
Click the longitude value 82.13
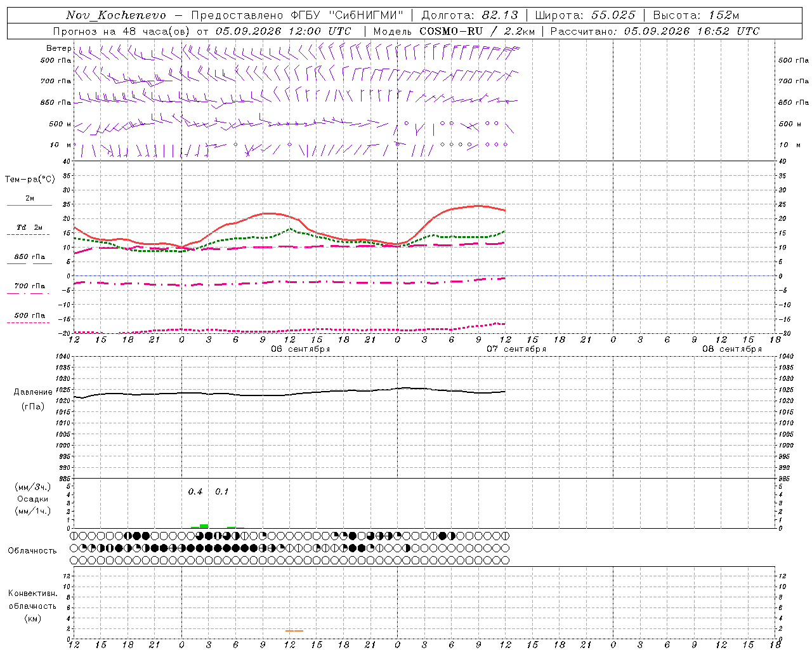[500, 15]
